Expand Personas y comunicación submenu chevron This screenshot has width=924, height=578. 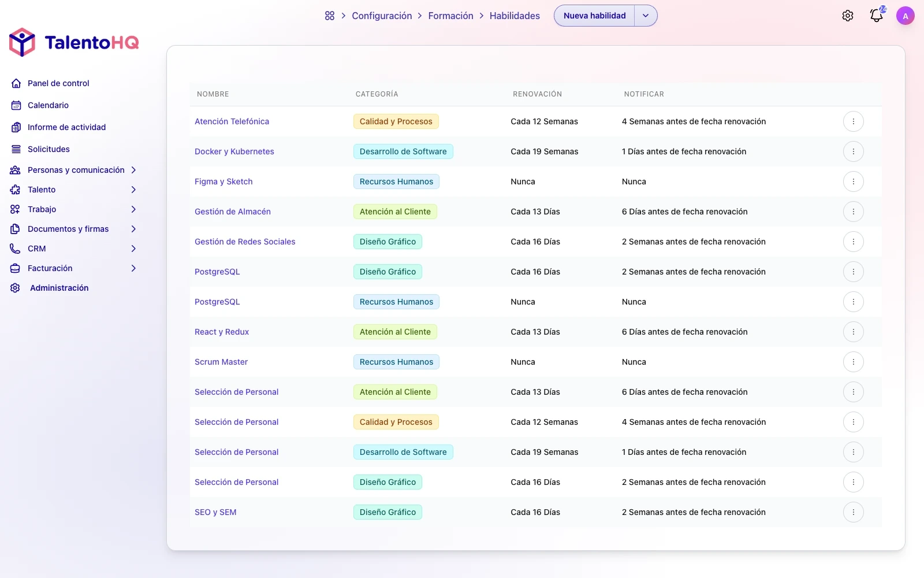click(133, 170)
